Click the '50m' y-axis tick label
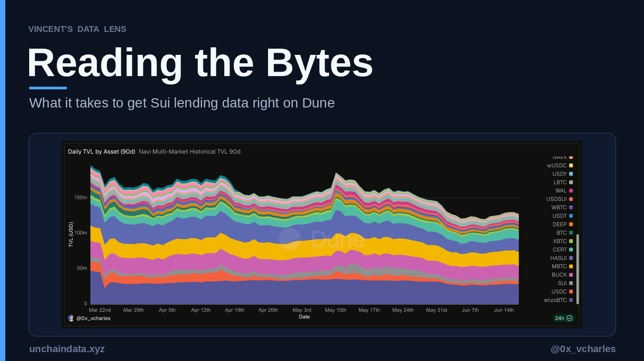The height and width of the screenshot is (361, 644). click(x=82, y=268)
